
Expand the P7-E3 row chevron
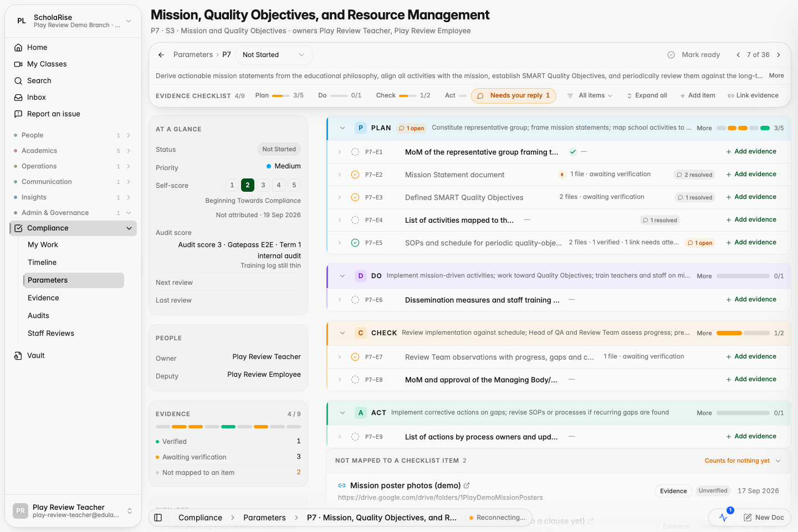[x=340, y=197]
